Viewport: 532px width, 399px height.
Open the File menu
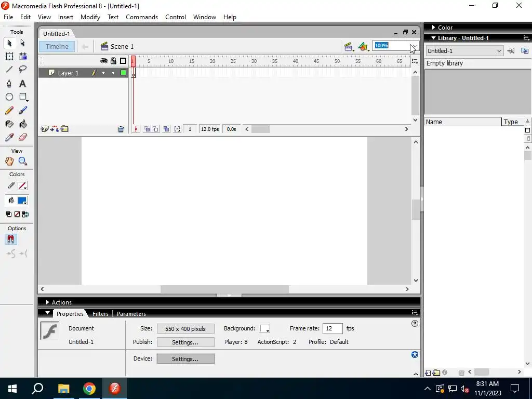(8, 17)
